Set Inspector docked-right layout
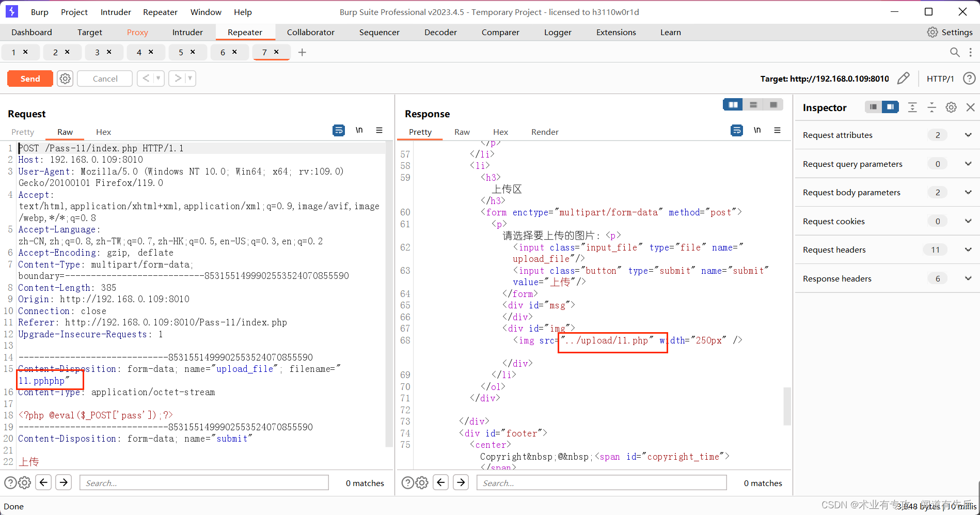This screenshot has height=515, width=980. pyautogui.click(x=890, y=107)
